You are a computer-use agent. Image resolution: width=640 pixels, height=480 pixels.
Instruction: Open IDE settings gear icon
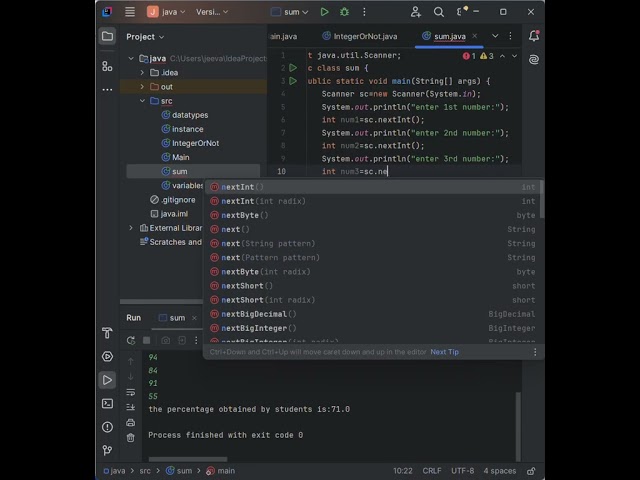click(461, 11)
